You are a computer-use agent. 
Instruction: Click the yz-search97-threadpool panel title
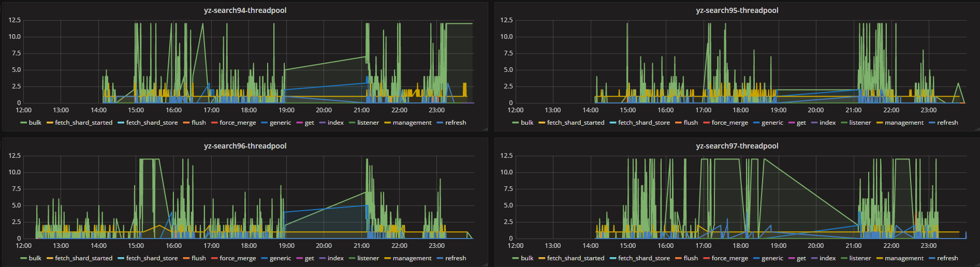pos(737,146)
